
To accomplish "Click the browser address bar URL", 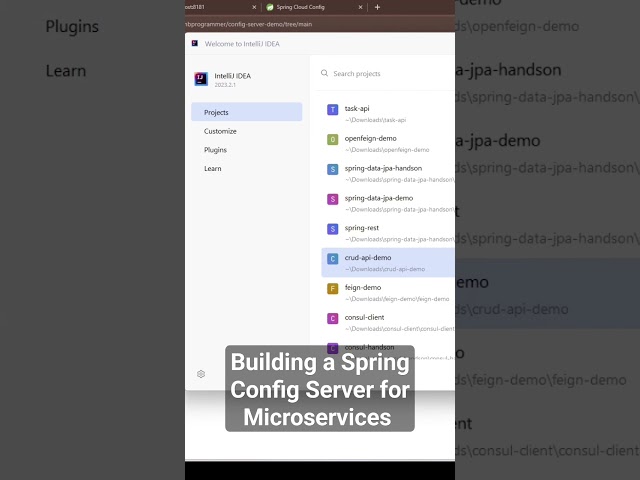I will tap(249, 24).
